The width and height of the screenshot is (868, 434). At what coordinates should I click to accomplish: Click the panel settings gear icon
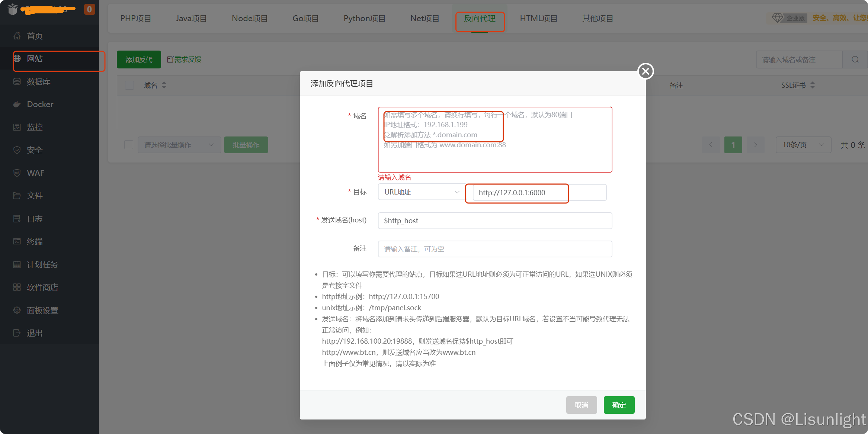coord(17,310)
